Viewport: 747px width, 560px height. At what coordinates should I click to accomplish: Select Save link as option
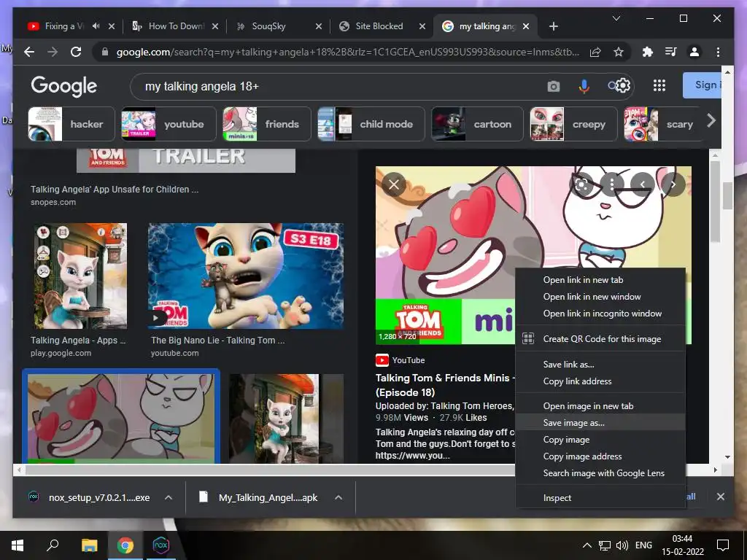(x=600, y=365)
